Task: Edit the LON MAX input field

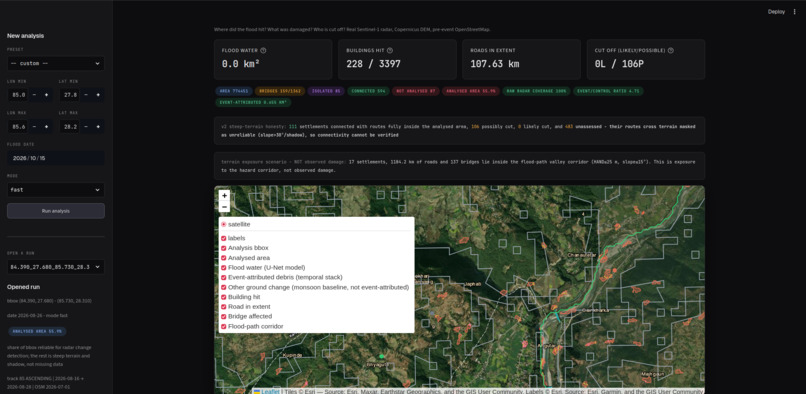Action: coord(17,127)
